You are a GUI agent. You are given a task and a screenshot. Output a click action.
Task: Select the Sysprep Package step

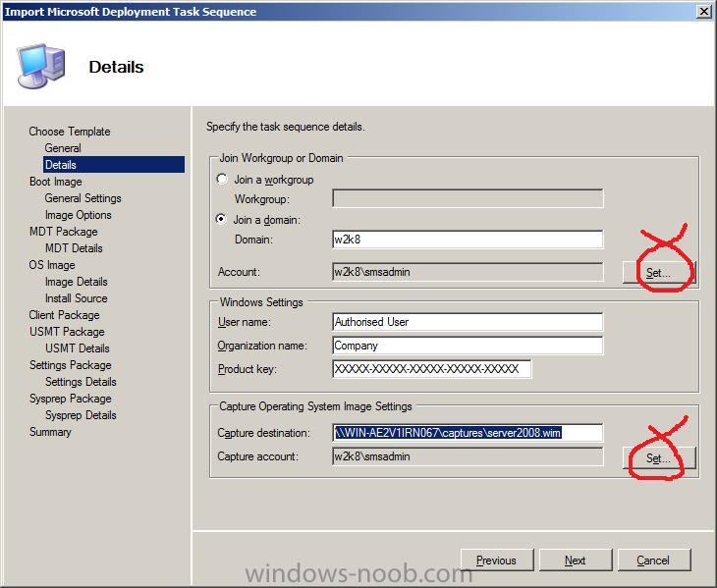(71, 399)
